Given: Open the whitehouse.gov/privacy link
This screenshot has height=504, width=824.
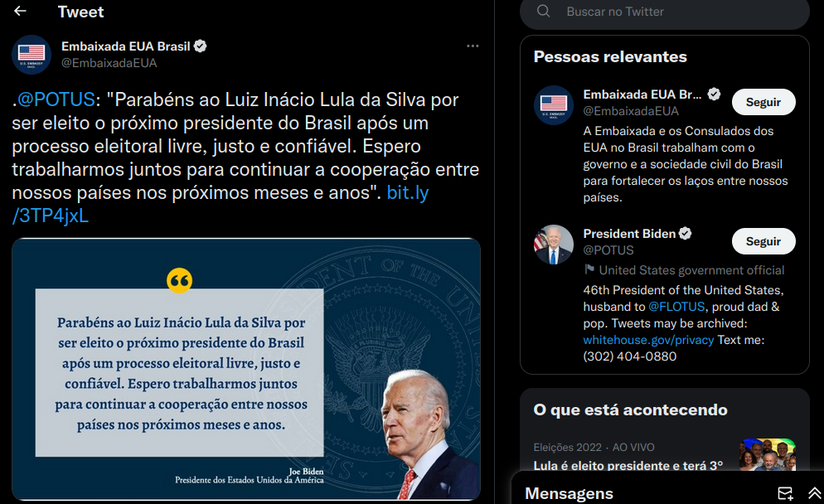Looking at the screenshot, I should pos(648,340).
